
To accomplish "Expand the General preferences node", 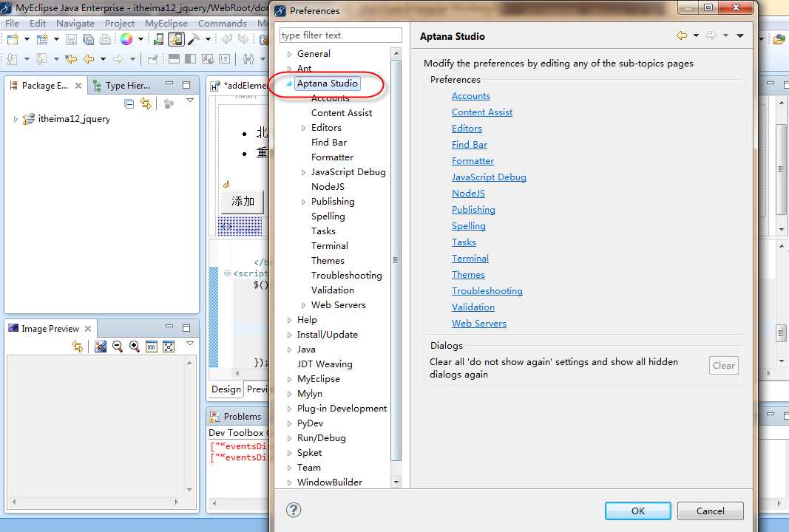I will 289,54.
